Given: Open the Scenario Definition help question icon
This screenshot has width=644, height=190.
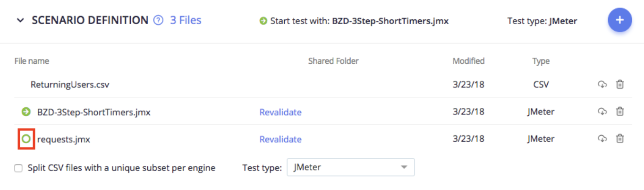Looking at the screenshot, I should (159, 20).
